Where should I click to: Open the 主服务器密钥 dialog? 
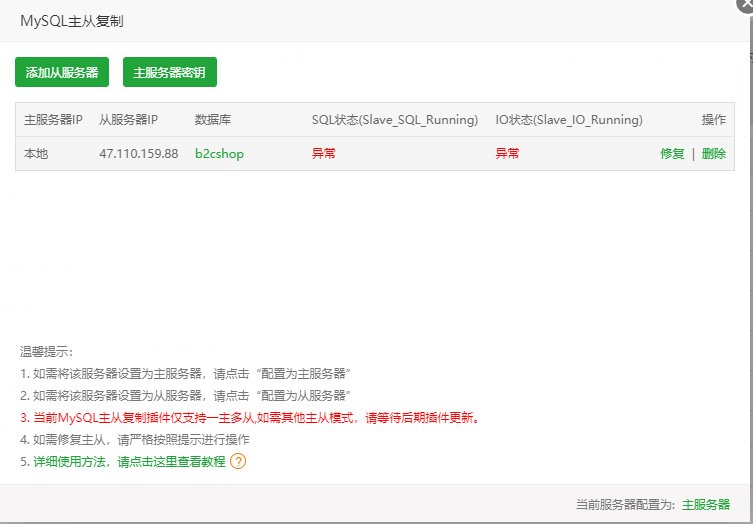pos(170,72)
